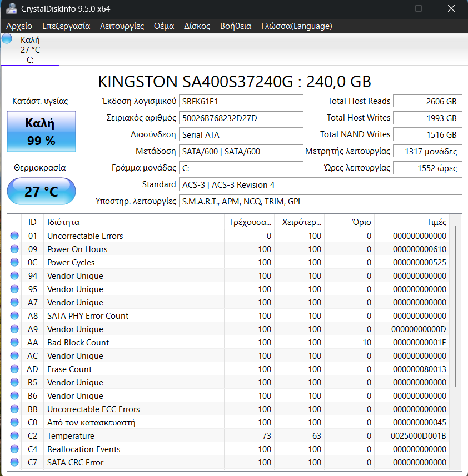Click the Καλή 99 % health status button
468x476 pixels.
pyautogui.click(x=41, y=131)
